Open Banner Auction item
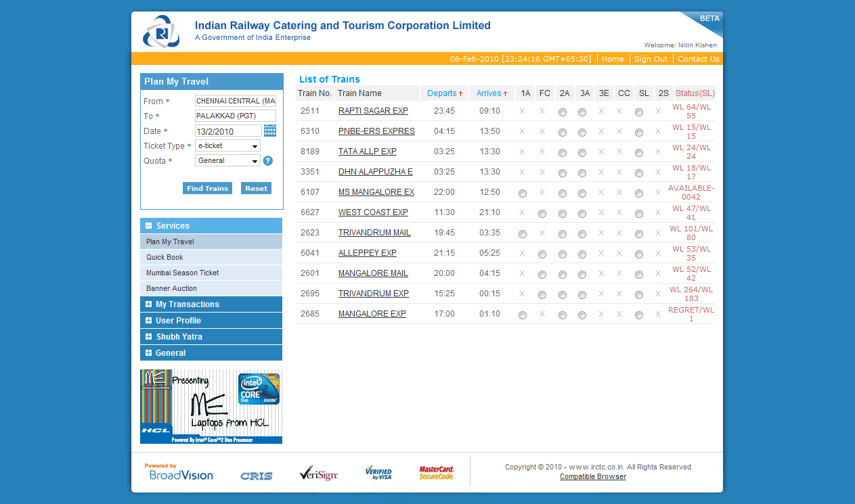The image size is (855, 504). point(211,288)
